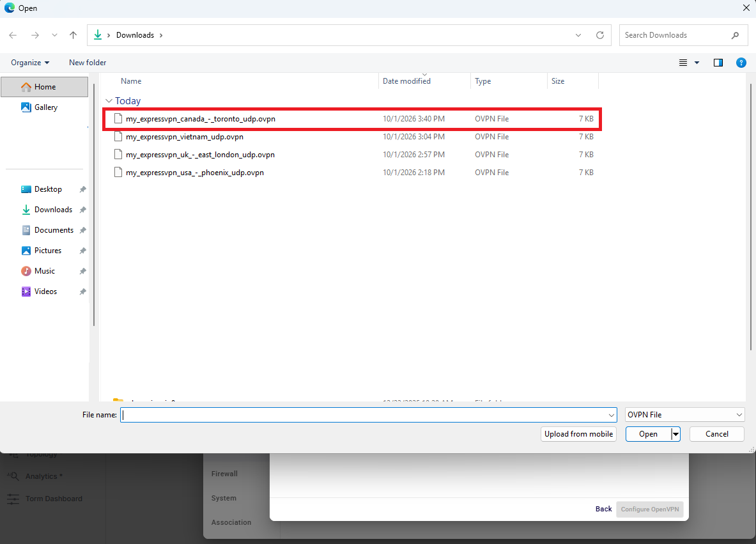This screenshot has width=756, height=544.
Task: Refresh the Downloads folder listing
Action: [600, 35]
